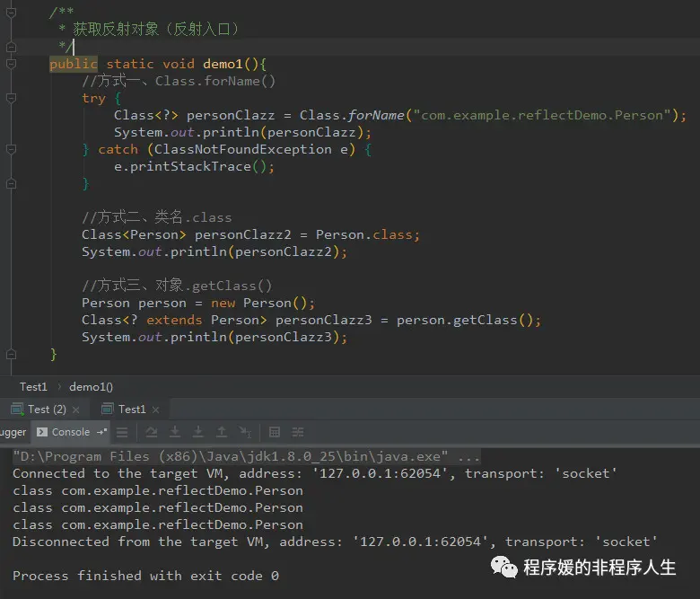Click the Run to Cursor icon
Screen dimensions: 700x599
point(245,432)
